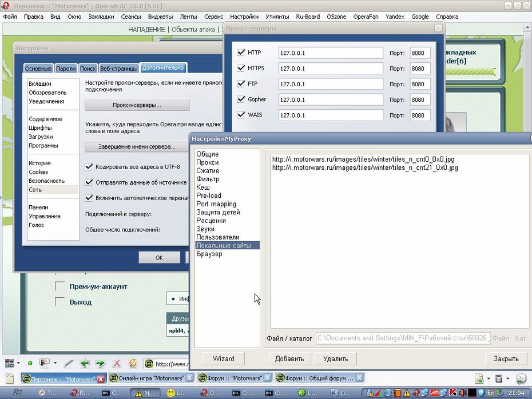Close the 'Персонаж :: Motorwars' tab with red X
The height and width of the screenshot is (399, 532).
[101, 379]
